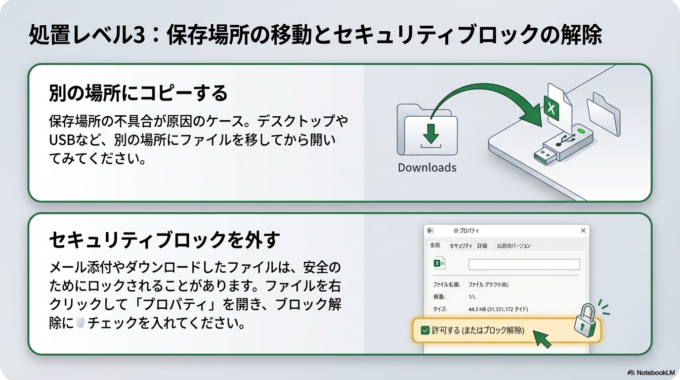Click the heading '別の場所にコピーする'
Screen dimensions: 680x380
point(138,93)
